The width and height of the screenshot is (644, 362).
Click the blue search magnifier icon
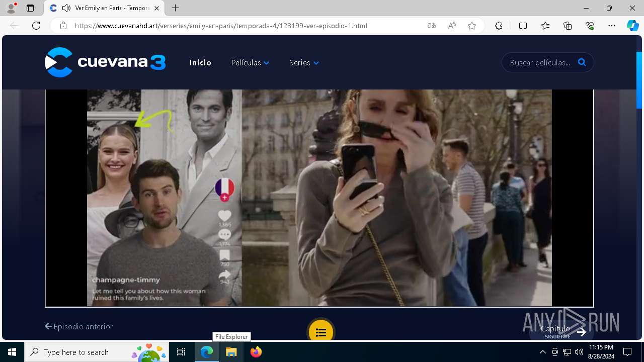point(582,62)
